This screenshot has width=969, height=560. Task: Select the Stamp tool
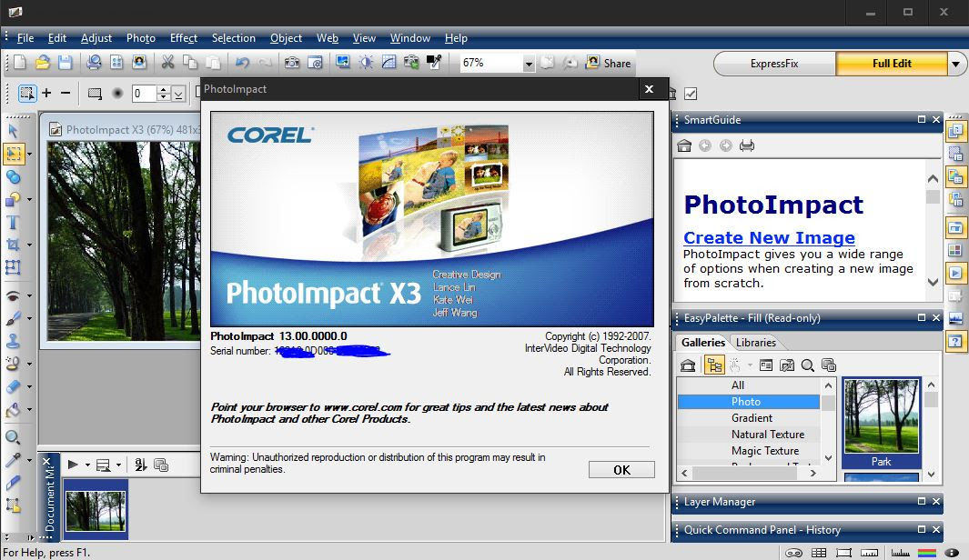click(13, 341)
